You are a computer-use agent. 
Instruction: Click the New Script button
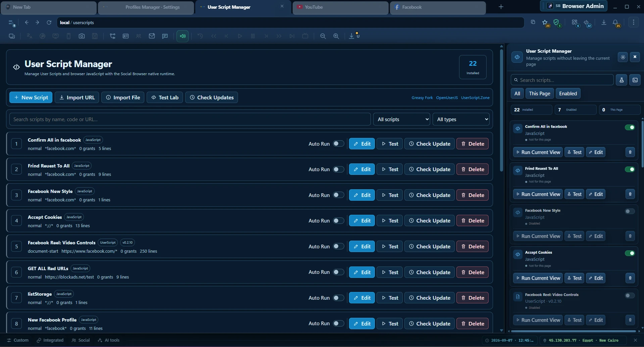point(31,97)
